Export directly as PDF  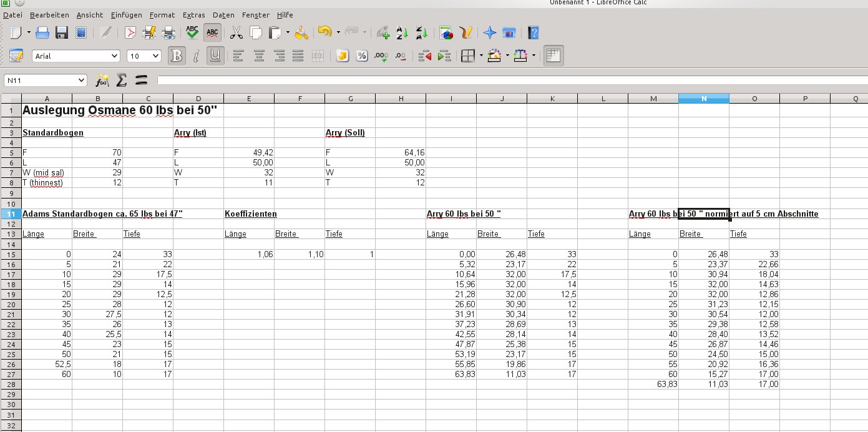pyautogui.click(x=130, y=33)
